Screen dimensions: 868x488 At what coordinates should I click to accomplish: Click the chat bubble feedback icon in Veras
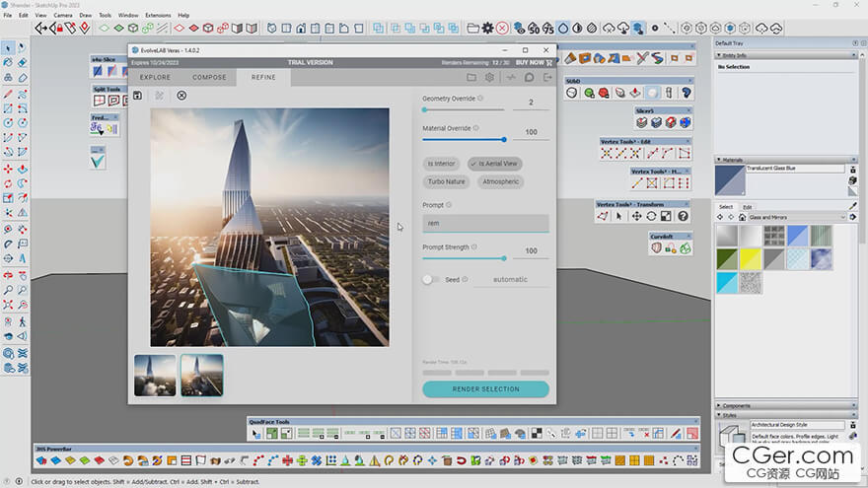pos(530,78)
